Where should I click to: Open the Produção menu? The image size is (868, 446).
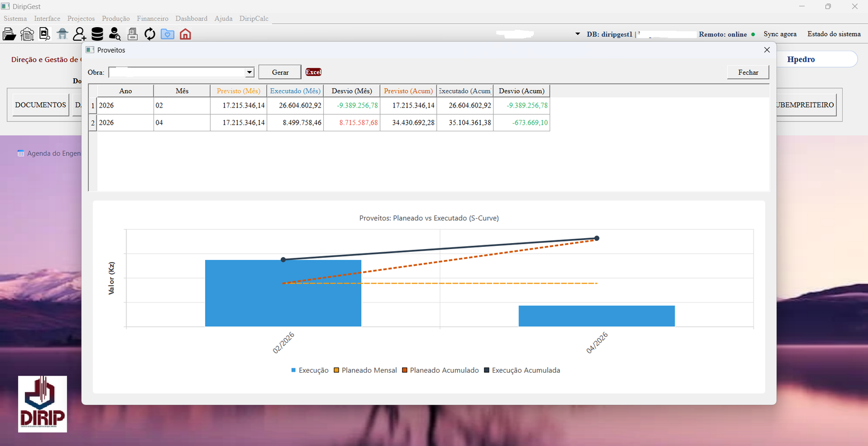tap(116, 18)
